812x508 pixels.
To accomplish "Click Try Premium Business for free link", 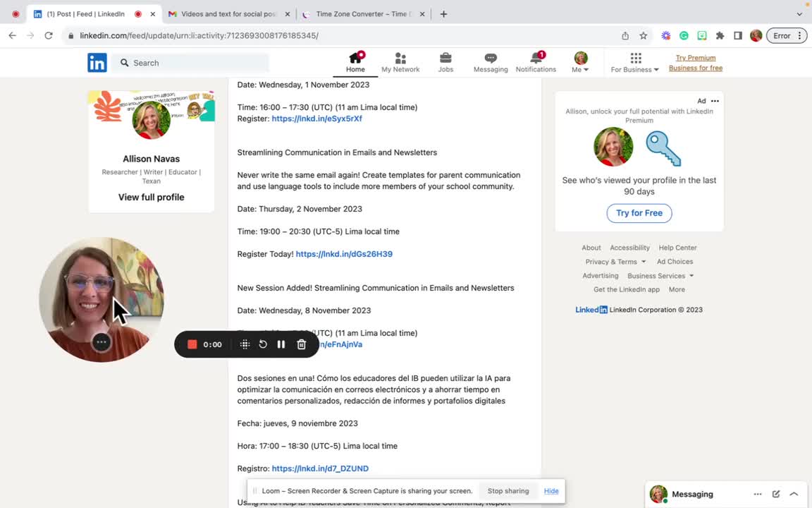I will tap(696, 63).
